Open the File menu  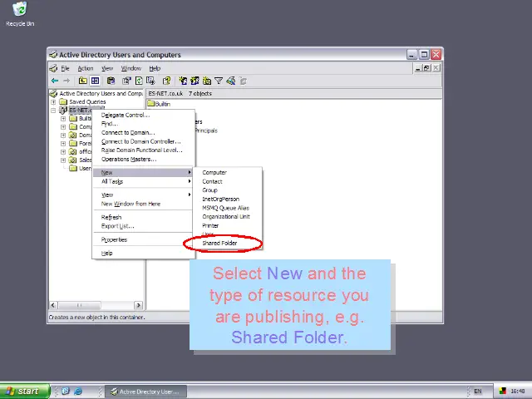65,68
